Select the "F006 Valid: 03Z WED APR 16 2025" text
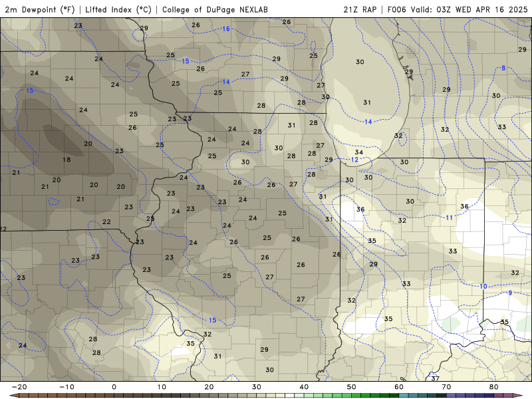Screen dimensions: 532x399 (458, 9)
